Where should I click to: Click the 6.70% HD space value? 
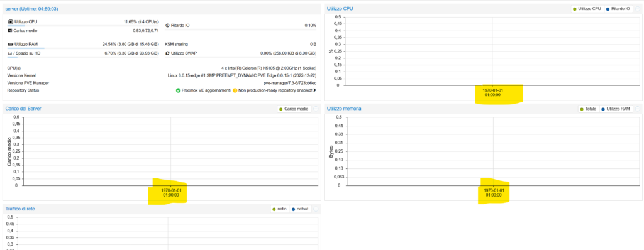tap(131, 53)
